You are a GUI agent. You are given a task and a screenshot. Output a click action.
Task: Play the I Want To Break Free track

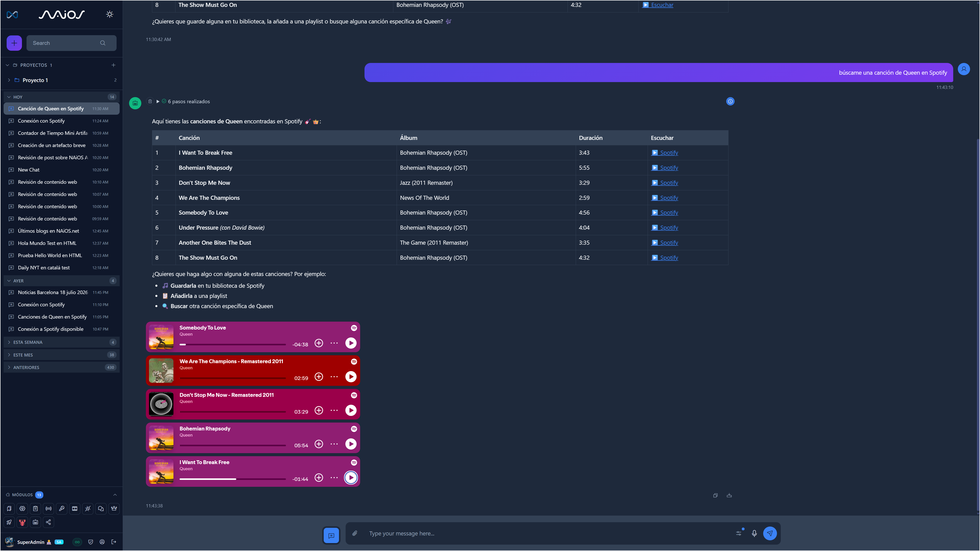351,478
